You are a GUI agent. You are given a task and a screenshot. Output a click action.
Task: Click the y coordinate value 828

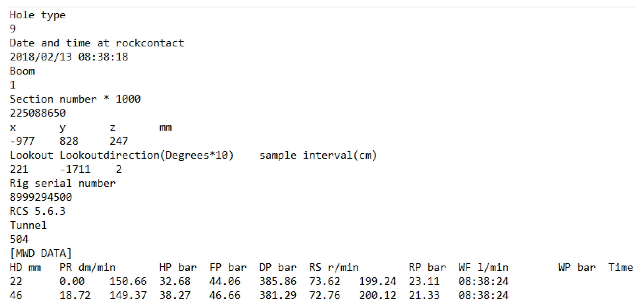coord(69,141)
